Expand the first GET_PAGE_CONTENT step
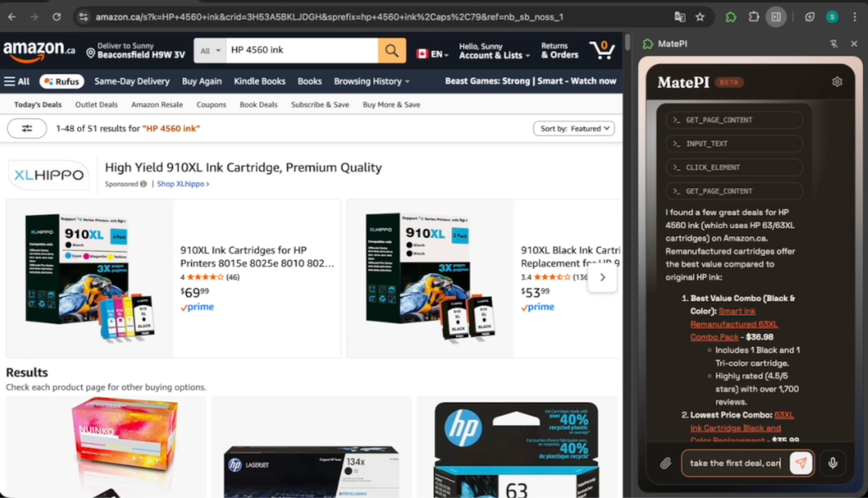The image size is (868, 498). pyautogui.click(x=734, y=120)
